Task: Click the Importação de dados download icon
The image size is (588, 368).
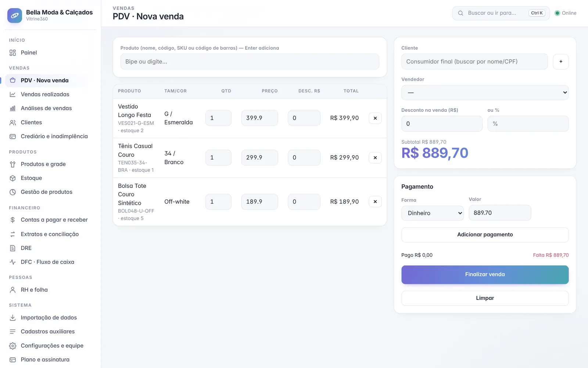Action: (x=12, y=318)
